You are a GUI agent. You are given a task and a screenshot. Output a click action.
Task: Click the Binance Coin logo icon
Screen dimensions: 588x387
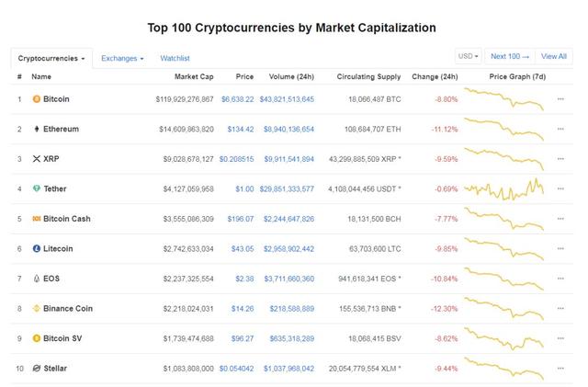37,309
